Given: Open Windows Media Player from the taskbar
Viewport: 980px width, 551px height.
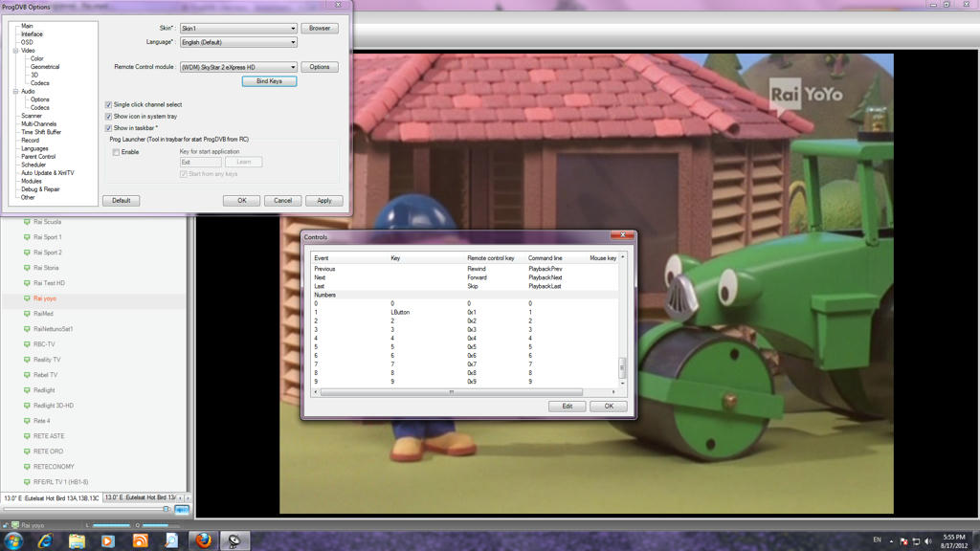Looking at the screenshot, I should 108,541.
